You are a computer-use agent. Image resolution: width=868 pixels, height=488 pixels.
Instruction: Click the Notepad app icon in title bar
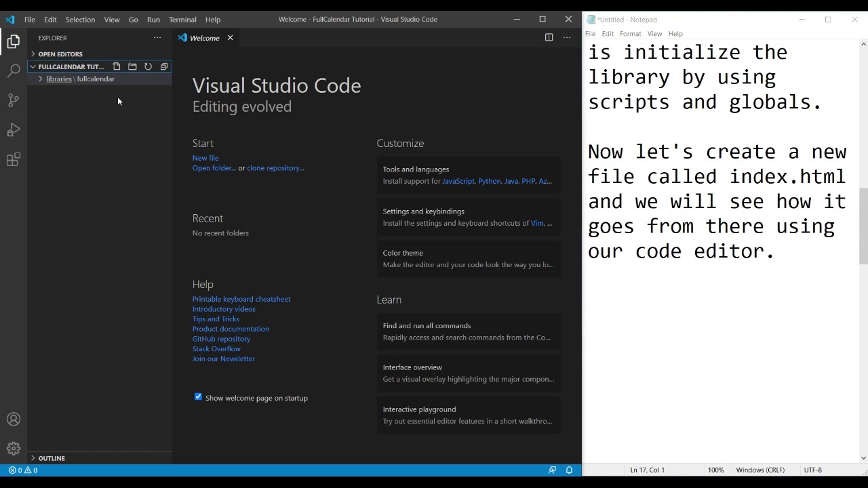(591, 20)
